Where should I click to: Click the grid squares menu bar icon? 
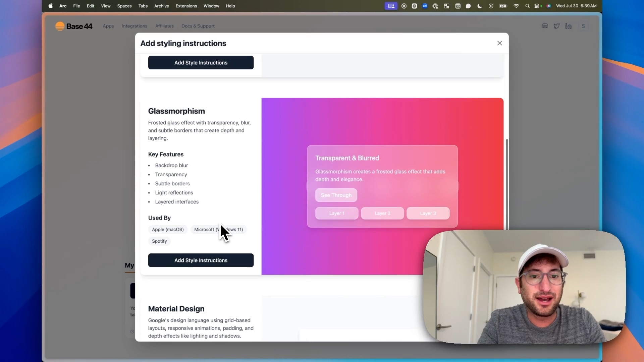(x=446, y=6)
